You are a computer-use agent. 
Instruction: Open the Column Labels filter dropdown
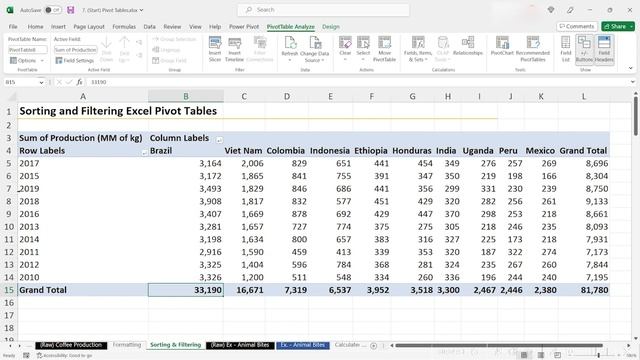(219, 140)
